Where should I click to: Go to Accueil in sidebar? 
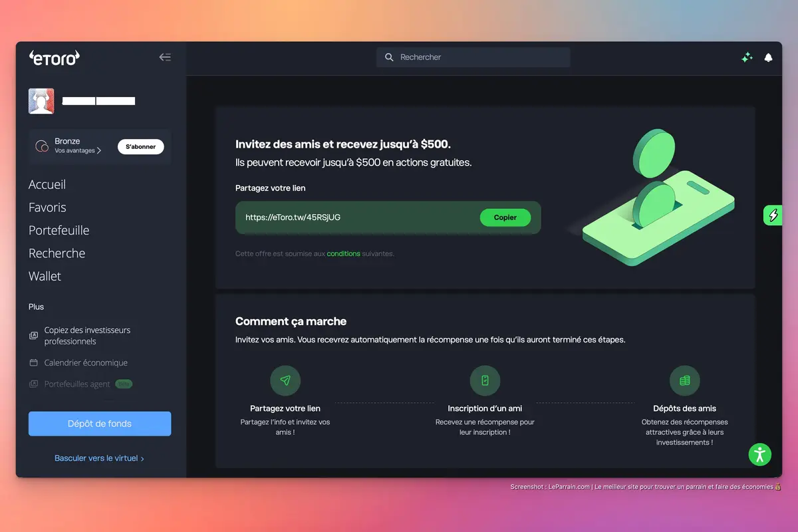(x=47, y=184)
